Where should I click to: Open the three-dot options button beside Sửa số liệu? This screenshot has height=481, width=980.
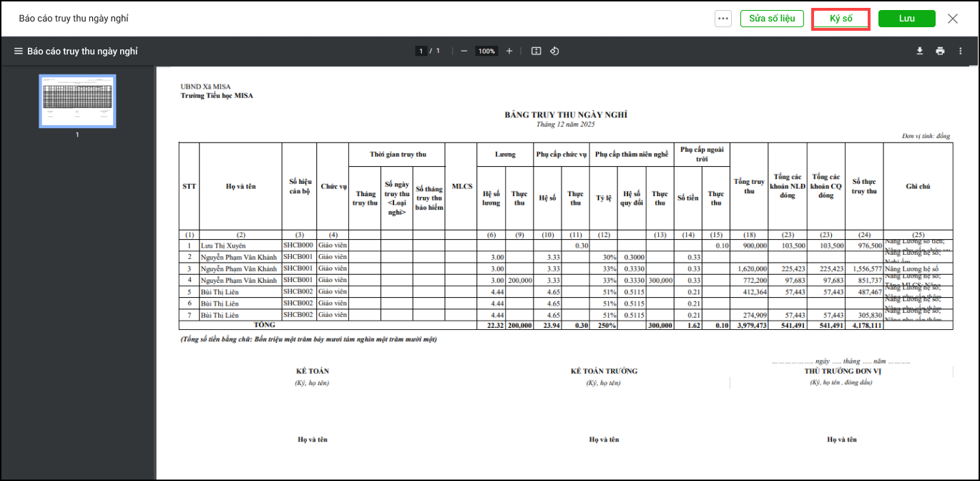pos(723,19)
